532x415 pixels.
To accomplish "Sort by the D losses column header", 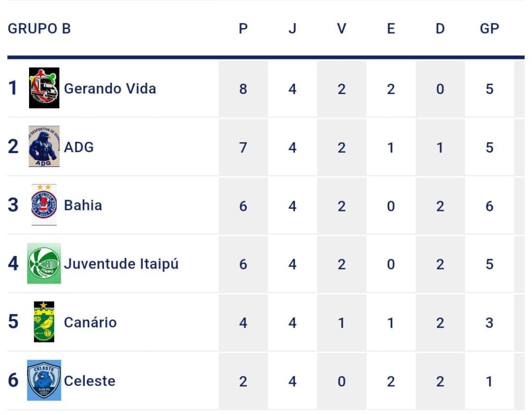I will tap(440, 29).
